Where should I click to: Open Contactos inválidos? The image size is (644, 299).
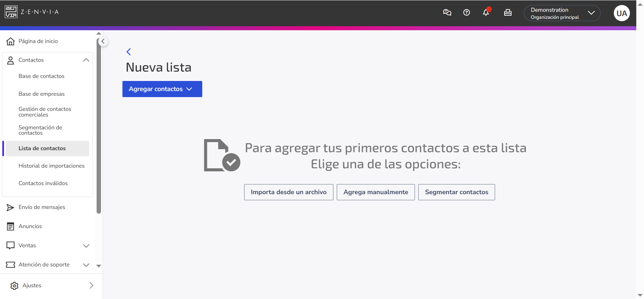coord(43,183)
